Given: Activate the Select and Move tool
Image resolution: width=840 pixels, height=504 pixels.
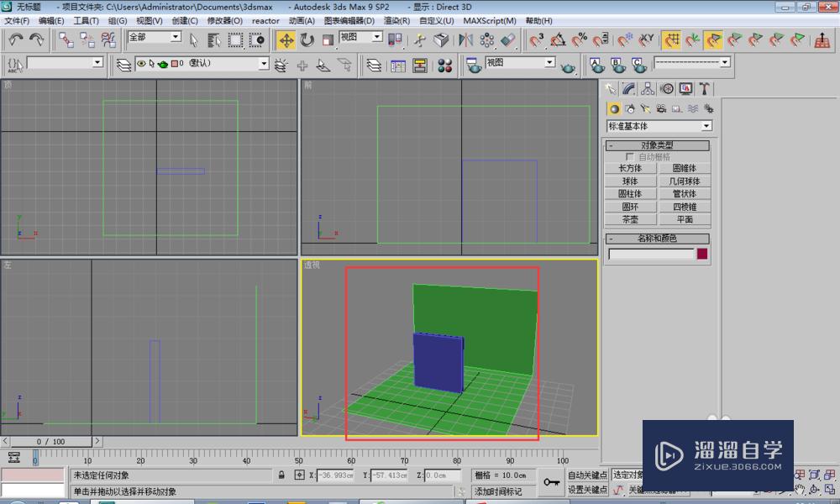Looking at the screenshot, I should [286, 40].
